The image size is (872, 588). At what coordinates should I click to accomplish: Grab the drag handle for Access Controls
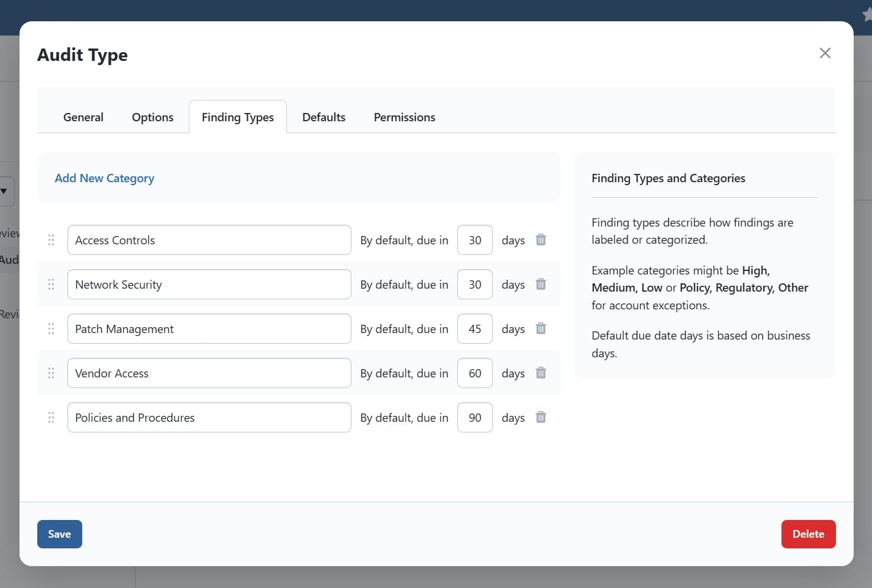click(x=51, y=240)
